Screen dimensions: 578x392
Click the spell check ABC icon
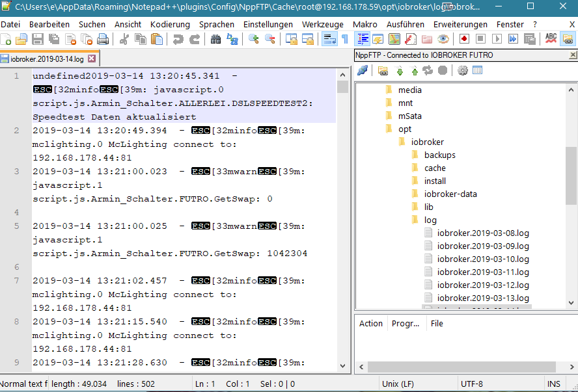coord(551,39)
